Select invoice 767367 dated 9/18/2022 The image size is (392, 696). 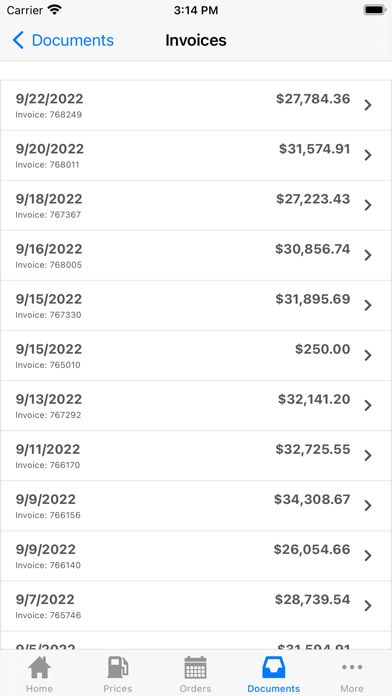(x=196, y=206)
